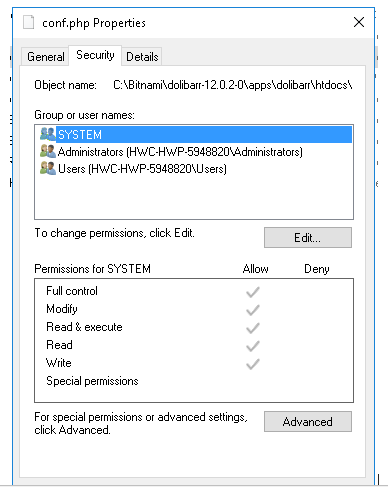Click the Read allow checkmark
This screenshot has height=487, width=388.
tap(253, 346)
